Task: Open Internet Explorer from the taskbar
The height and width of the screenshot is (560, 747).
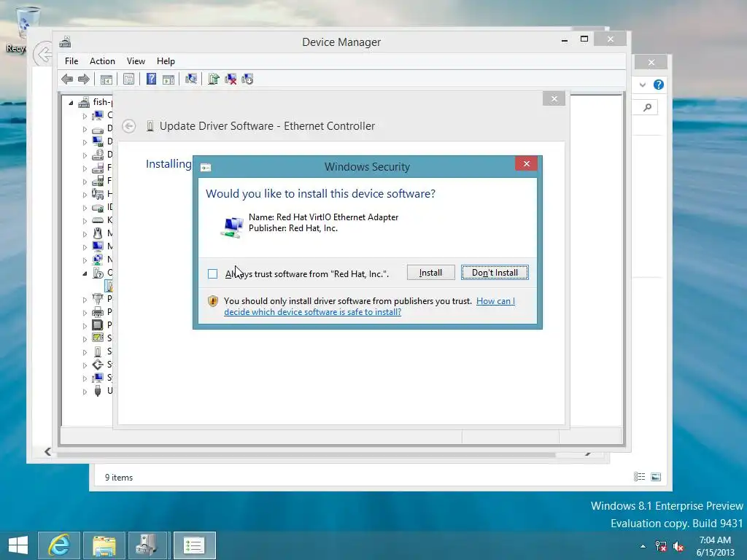Action: tap(59, 545)
